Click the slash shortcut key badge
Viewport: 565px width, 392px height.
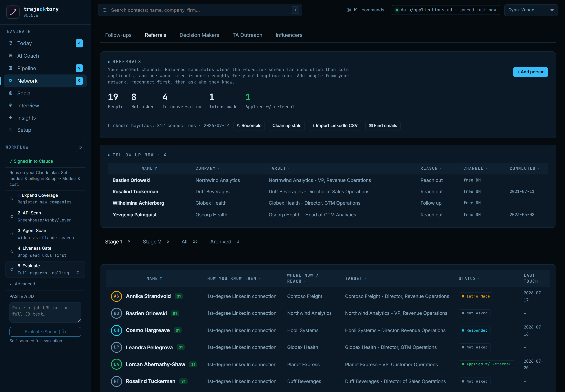pos(295,10)
